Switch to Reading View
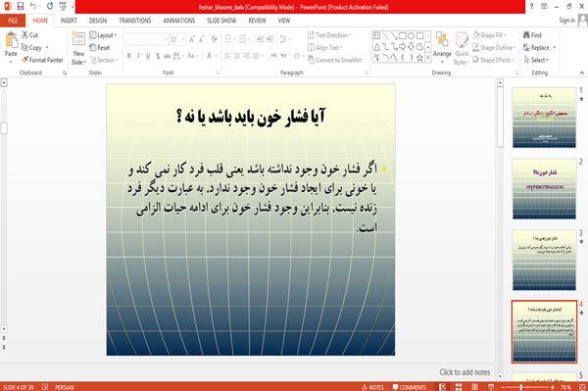The image size is (588, 391). [474, 387]
